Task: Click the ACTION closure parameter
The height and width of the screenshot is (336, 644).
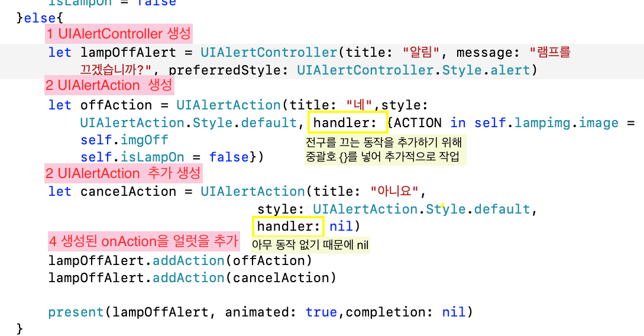Action: [x=418, y=123]
